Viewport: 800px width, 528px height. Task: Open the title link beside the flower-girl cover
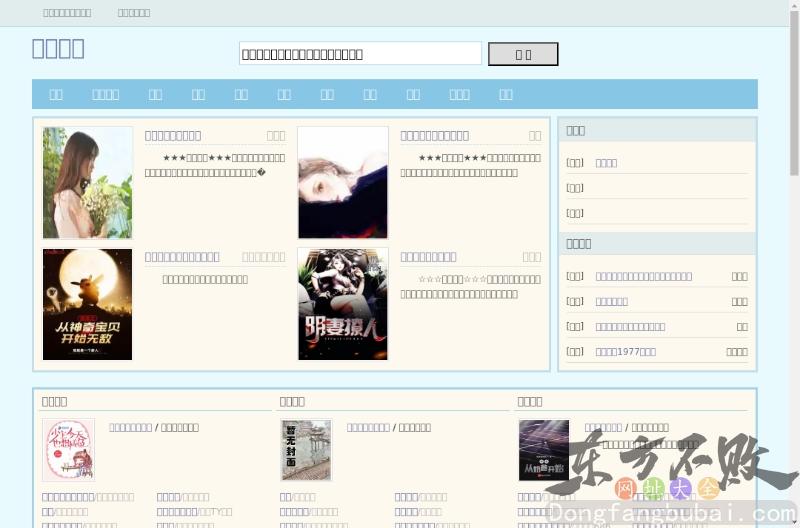tap(173, 135)
